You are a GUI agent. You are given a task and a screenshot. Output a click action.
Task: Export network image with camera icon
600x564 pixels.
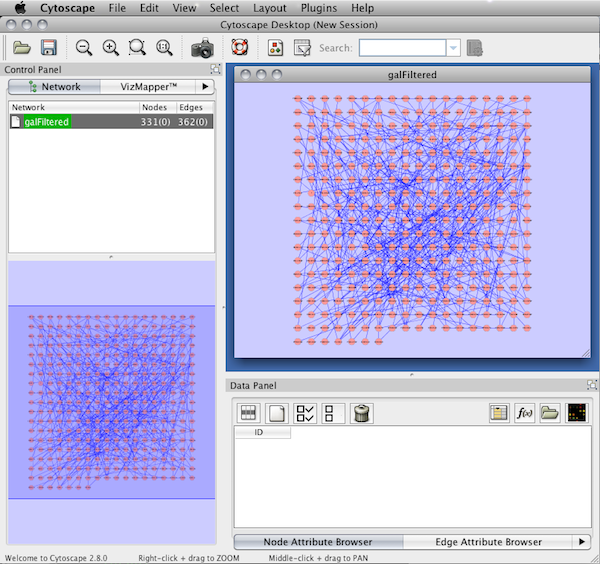tap(202, 47)
